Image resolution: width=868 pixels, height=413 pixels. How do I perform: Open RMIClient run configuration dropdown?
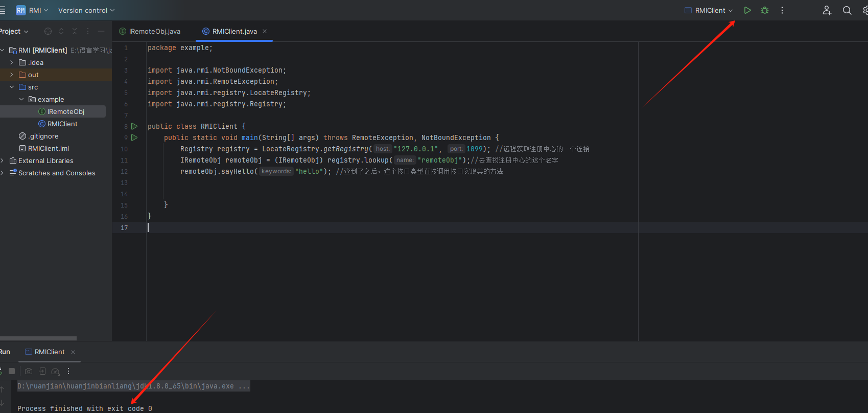709,10
